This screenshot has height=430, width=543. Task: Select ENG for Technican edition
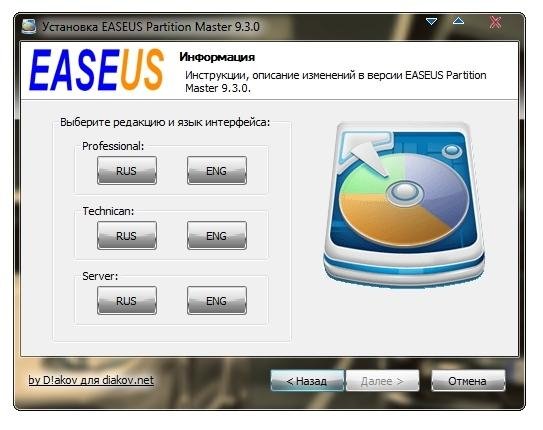pos(217,235)
